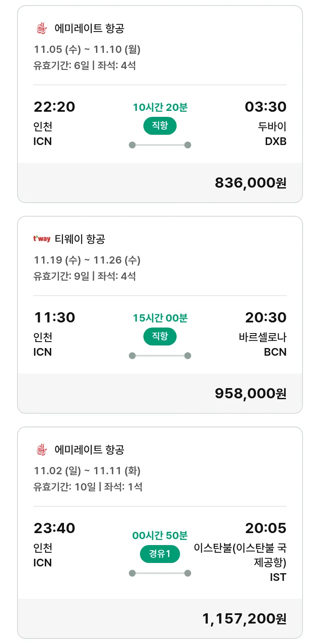Click the 바르셀로나 BCN destination
Image resolution: width=320 pixels, height=644 pixels.
(x=262, y=344)
